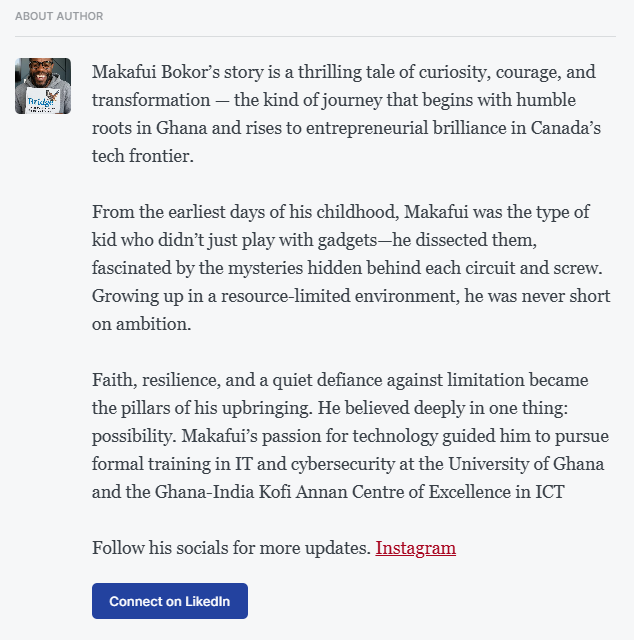634x640 pixels.
Task: Click the phrase "quiet defiance against limitation"
Action: tap(385, 381)
